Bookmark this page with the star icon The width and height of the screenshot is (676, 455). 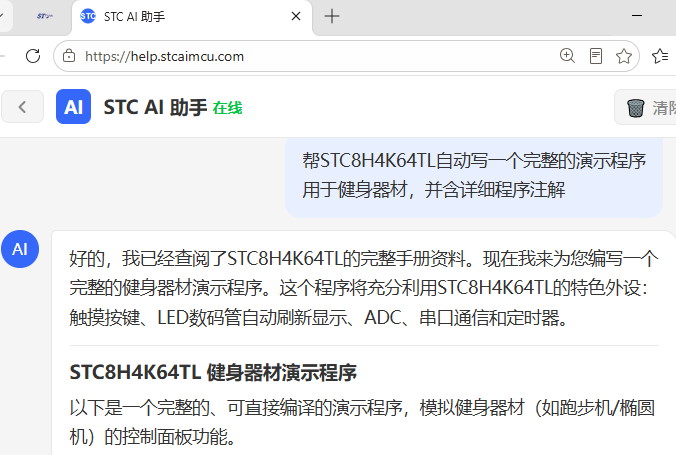tap(623, 56)
